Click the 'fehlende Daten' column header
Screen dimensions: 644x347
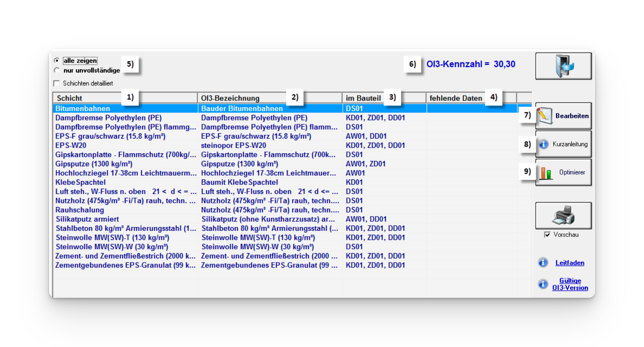(455, 98)
